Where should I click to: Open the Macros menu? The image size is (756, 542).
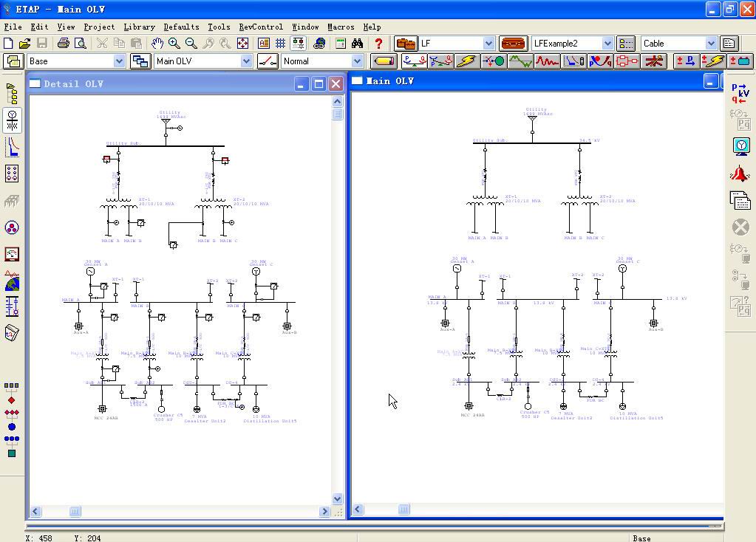341,27
